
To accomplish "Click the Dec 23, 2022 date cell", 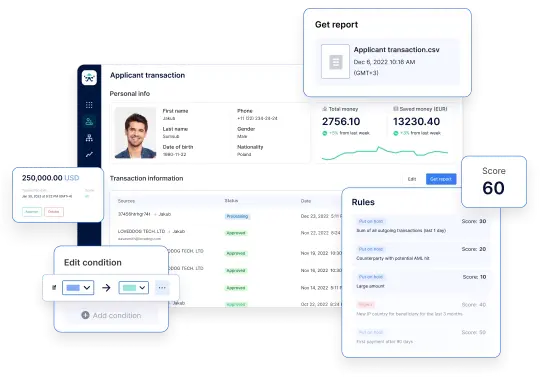I will pos(321,216).
